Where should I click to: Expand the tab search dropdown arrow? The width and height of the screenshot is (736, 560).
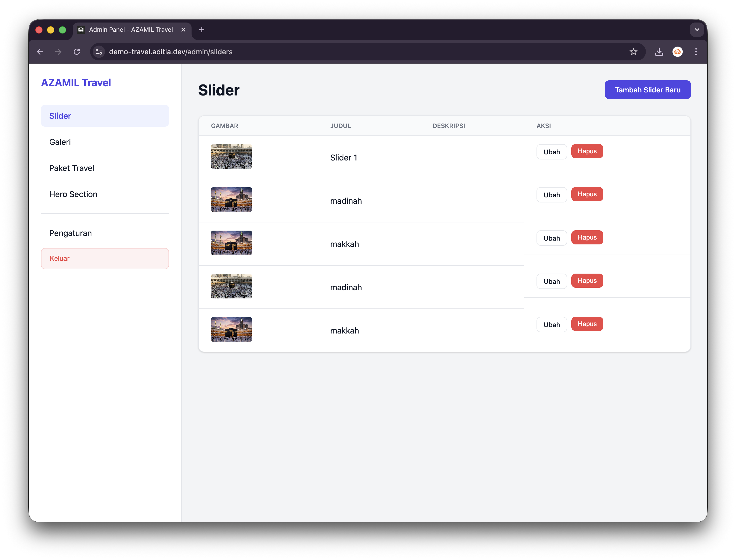click(x=697, y=30)
